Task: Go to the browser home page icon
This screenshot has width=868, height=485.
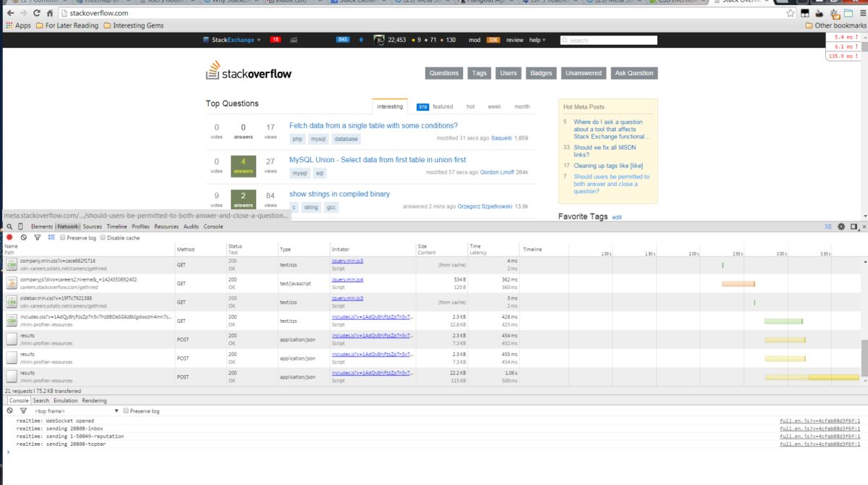Action: [x=49, y=14]
